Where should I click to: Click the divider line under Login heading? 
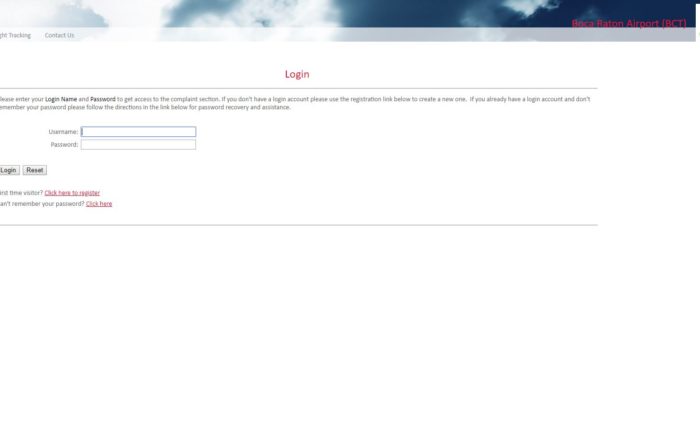pyautogui.click(x=300, y=88)
